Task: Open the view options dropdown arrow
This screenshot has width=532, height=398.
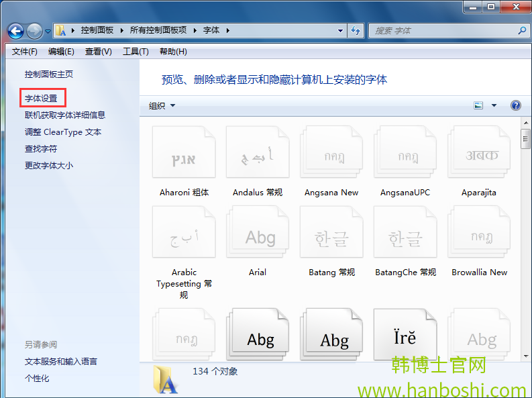Action: pos(494,105)
